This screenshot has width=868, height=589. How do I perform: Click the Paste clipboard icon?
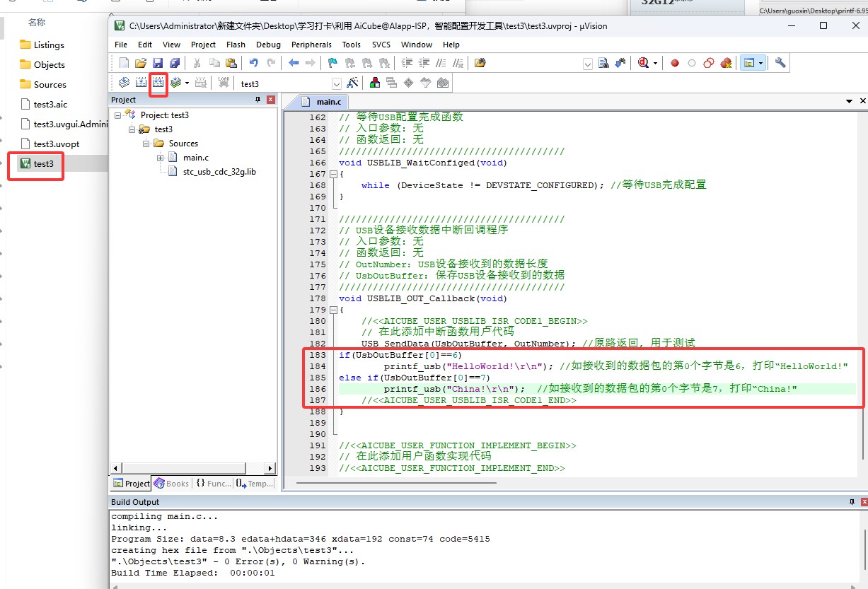[231, 63]
